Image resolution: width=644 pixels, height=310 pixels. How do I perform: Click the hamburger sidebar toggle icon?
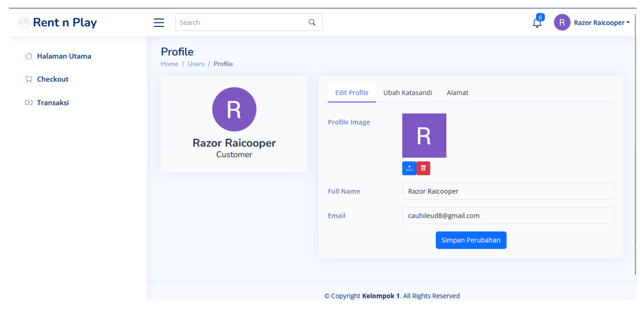tap(159, 23)
